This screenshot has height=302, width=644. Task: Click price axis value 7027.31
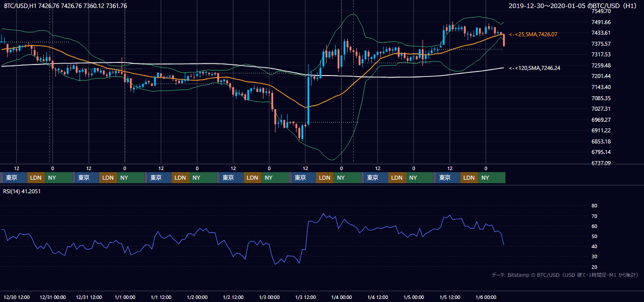(x=601, y=109)
